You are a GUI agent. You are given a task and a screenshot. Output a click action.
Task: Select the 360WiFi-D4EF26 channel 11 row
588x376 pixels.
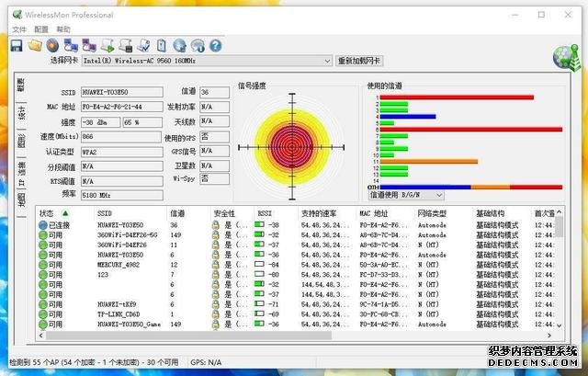coord(296,245)
